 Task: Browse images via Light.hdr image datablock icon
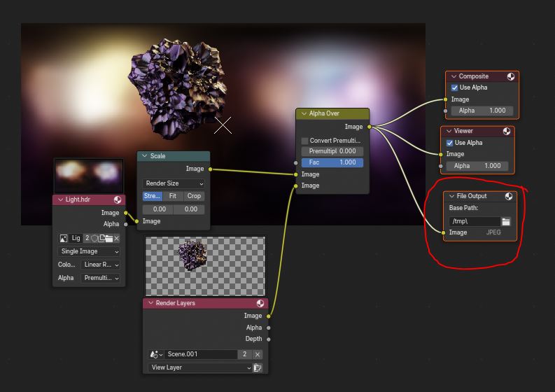[64, 239]
